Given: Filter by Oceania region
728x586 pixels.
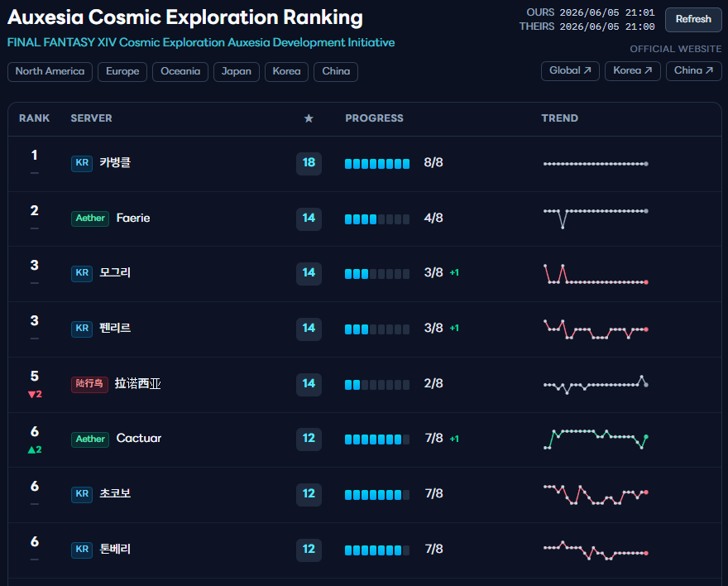Looking at the screenshot, I should point(180,71).
